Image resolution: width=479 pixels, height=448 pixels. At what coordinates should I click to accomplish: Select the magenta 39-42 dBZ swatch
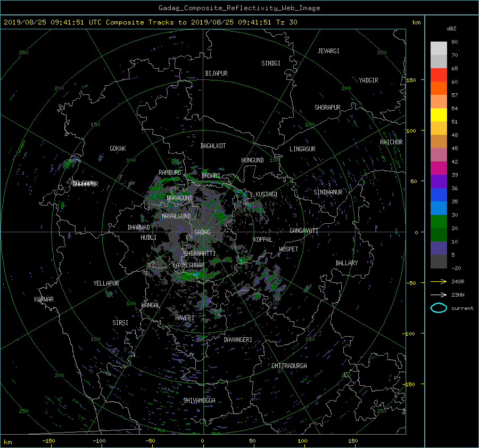click(x=439, y=168)
